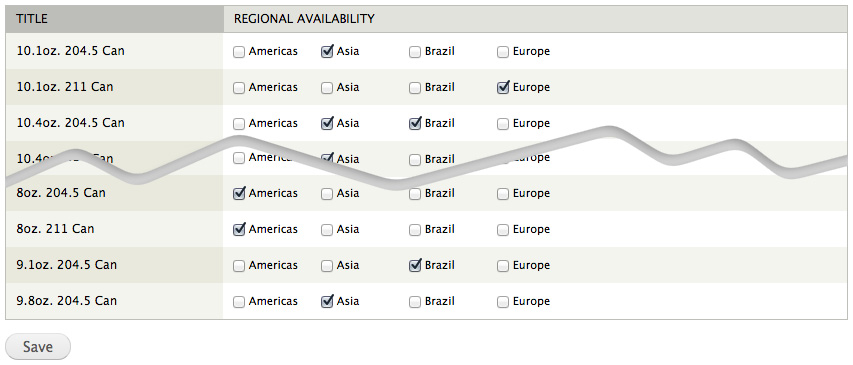853x365 pixels.
Task: Click the Save button
Action: 38,347
